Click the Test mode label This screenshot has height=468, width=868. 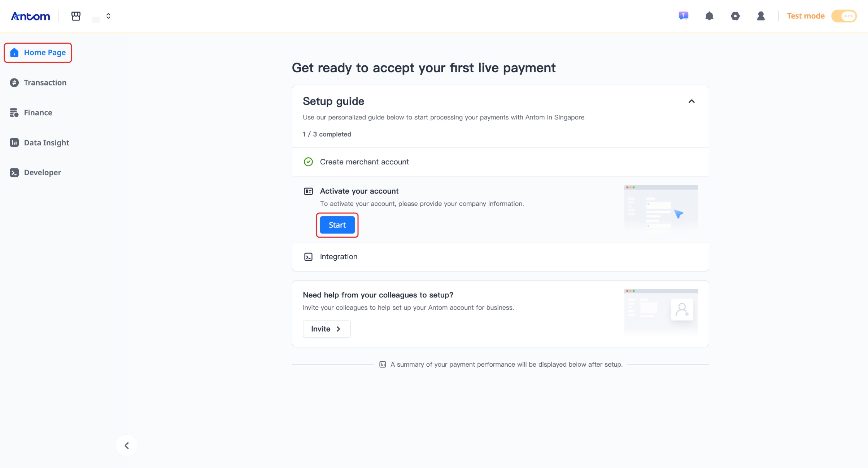click(806, 16)
